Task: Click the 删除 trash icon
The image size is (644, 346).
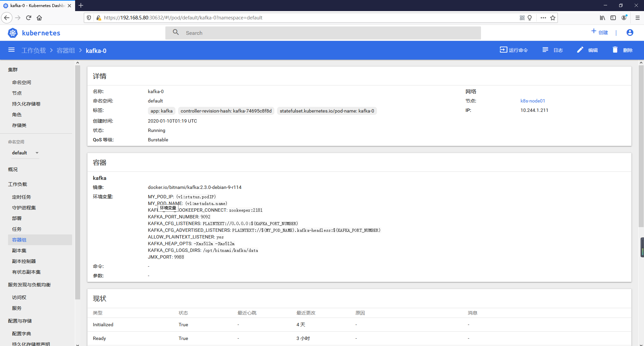Action: click(x=615, y=50)
